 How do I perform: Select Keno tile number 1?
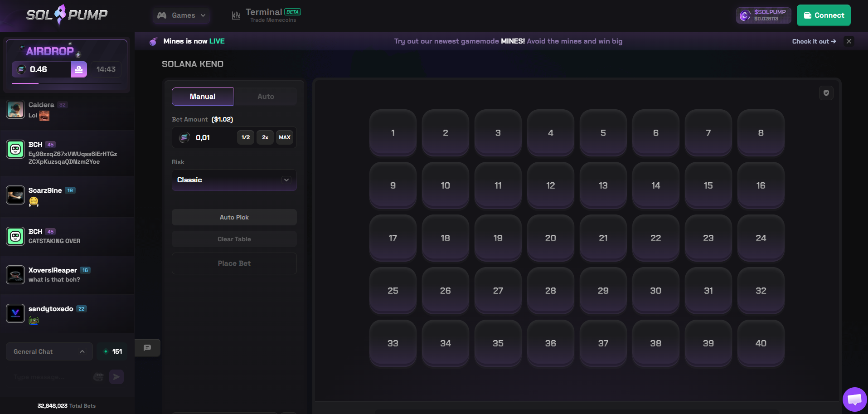tap(393, 133)
